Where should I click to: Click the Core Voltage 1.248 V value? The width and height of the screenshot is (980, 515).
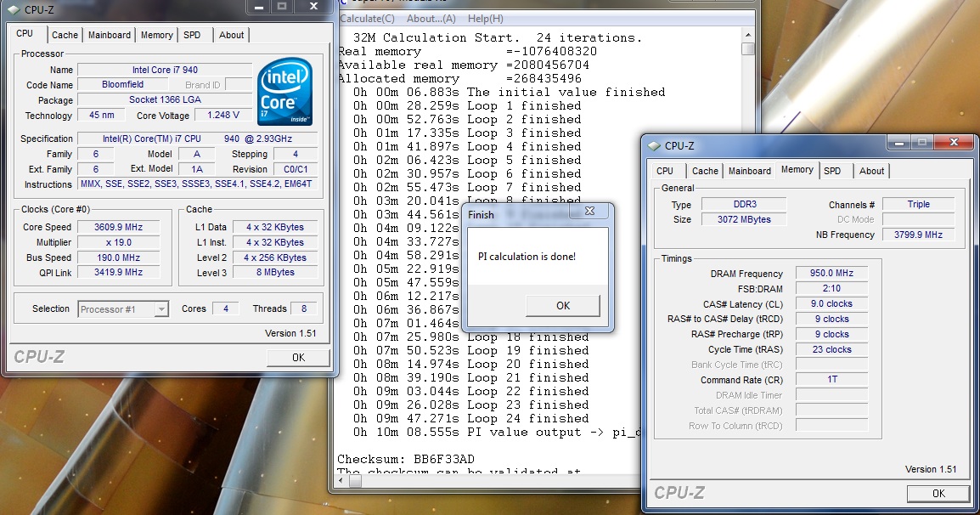click(223, 115)
